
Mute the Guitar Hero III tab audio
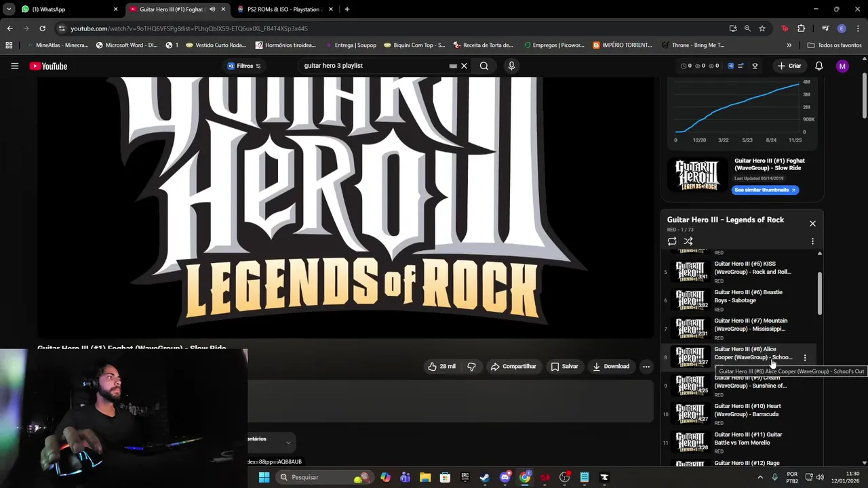(212, 9)
